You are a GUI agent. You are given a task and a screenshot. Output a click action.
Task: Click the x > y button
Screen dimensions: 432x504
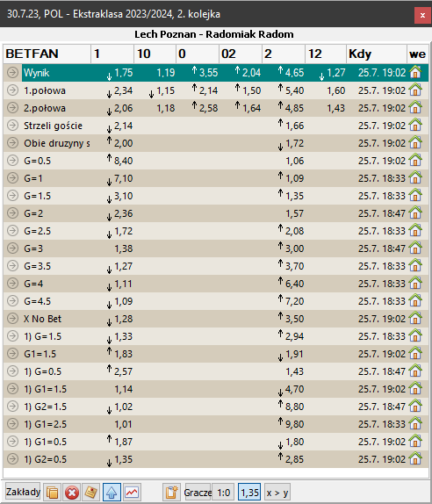coord(277,492)
